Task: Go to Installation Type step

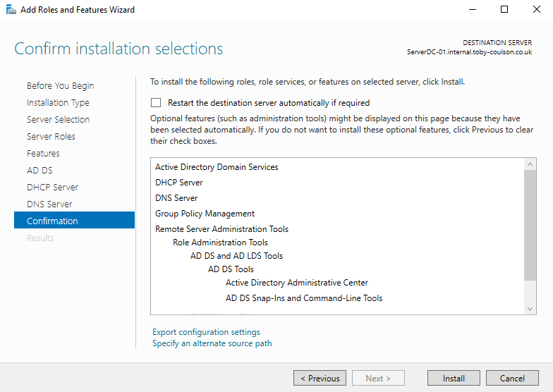Action: tap(58, 102)
